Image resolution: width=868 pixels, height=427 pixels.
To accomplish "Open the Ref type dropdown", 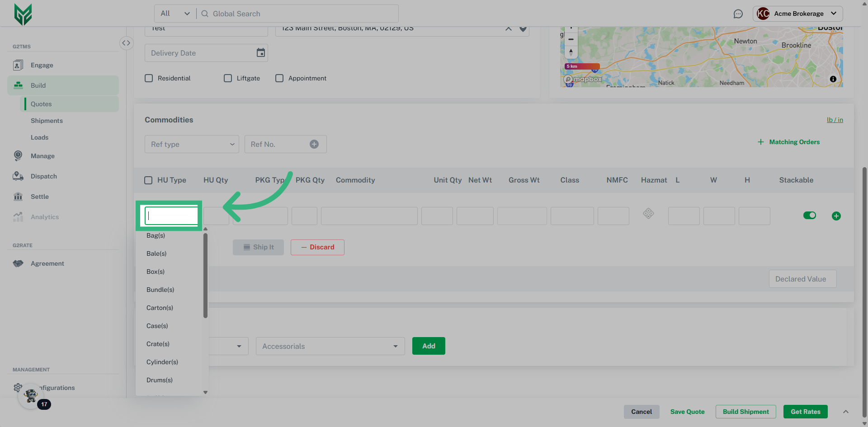I will (x=192, y=144).
